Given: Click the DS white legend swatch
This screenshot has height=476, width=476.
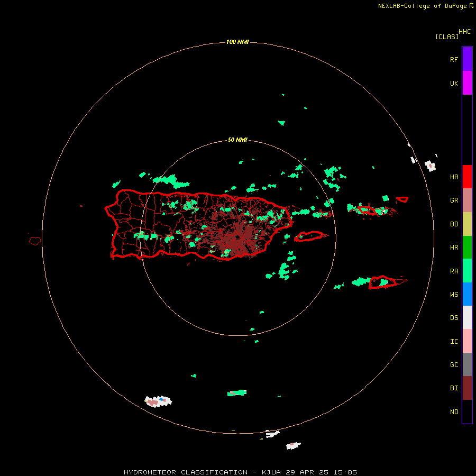Looking at the screenshot, I should [x=467, y=317].
